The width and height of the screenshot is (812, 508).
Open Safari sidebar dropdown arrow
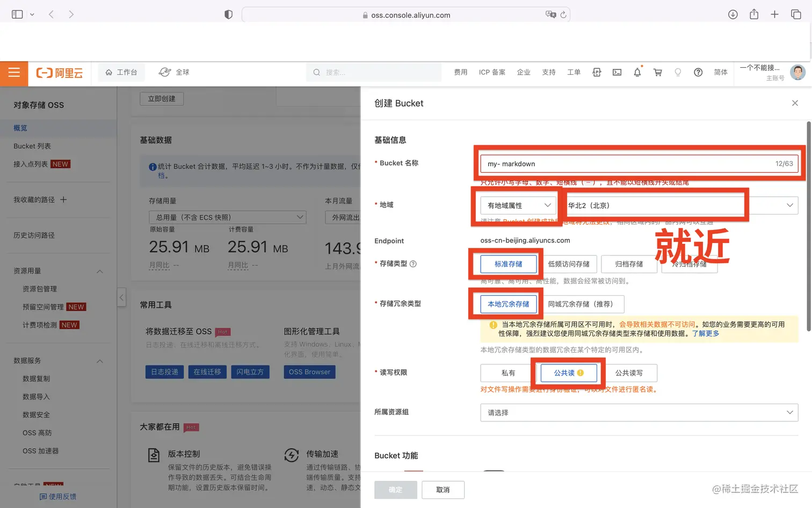[x=32, y=15]
